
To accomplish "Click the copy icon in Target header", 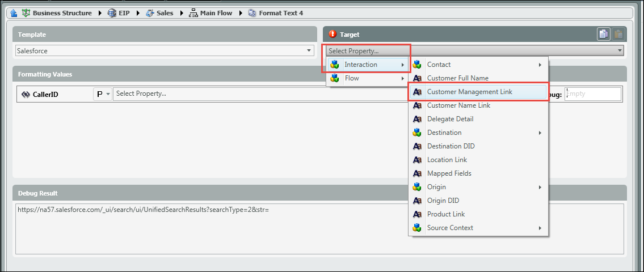I will tap(603, 35).
